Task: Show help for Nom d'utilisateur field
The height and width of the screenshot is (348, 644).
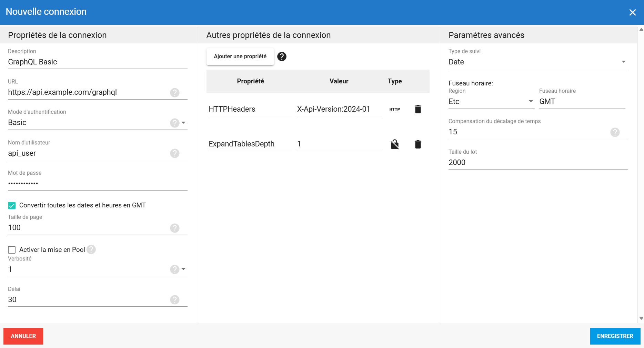Action: point(175,153)
